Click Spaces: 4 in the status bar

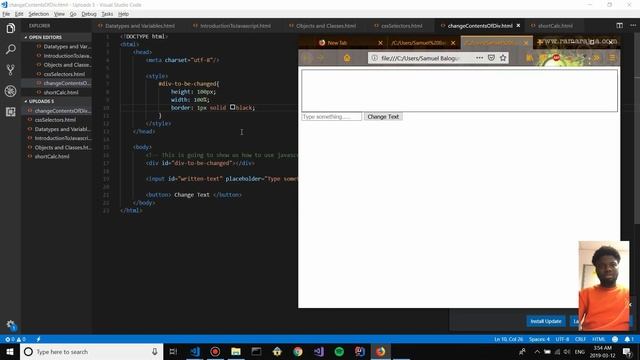click(x=539, y=339)
